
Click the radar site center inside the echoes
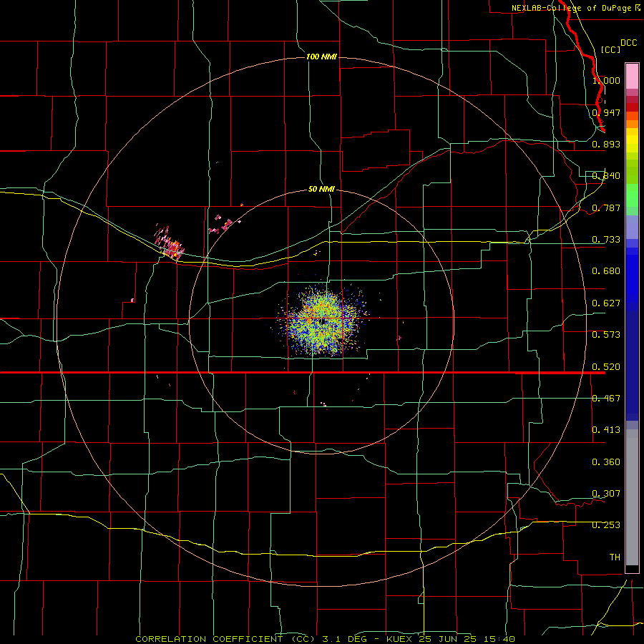coord(322,321)
